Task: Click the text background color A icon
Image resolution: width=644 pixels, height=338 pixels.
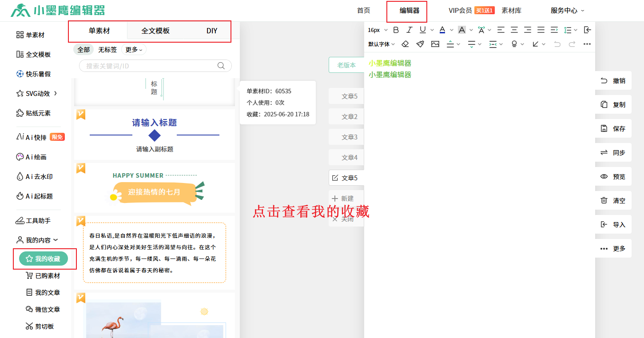Action: pyautogui.click(x=462, y=30)
